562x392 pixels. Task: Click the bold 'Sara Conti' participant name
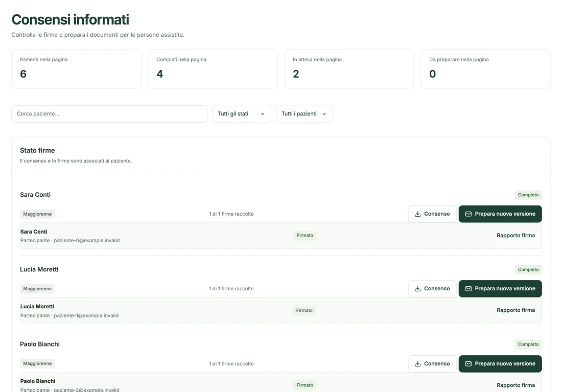tap(34, 232)
